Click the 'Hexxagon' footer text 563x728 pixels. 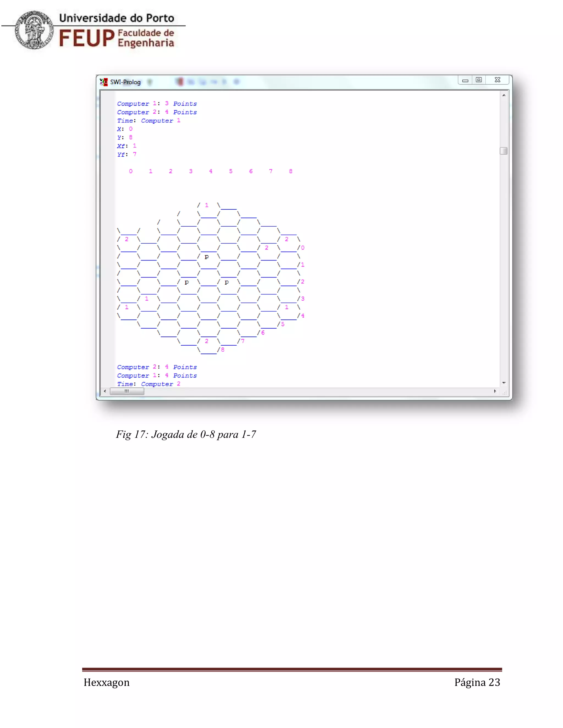[106, 682]
